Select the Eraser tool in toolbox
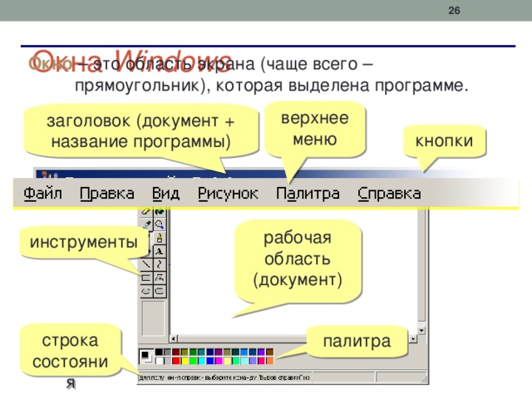 pyautogui.click(x=146, y=212)
